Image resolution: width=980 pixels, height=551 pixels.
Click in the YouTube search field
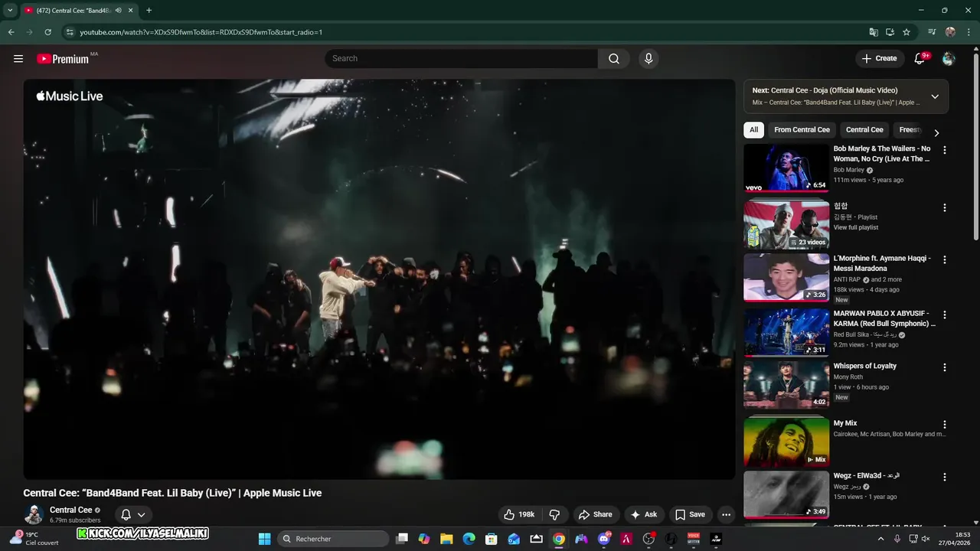[462, 59]
